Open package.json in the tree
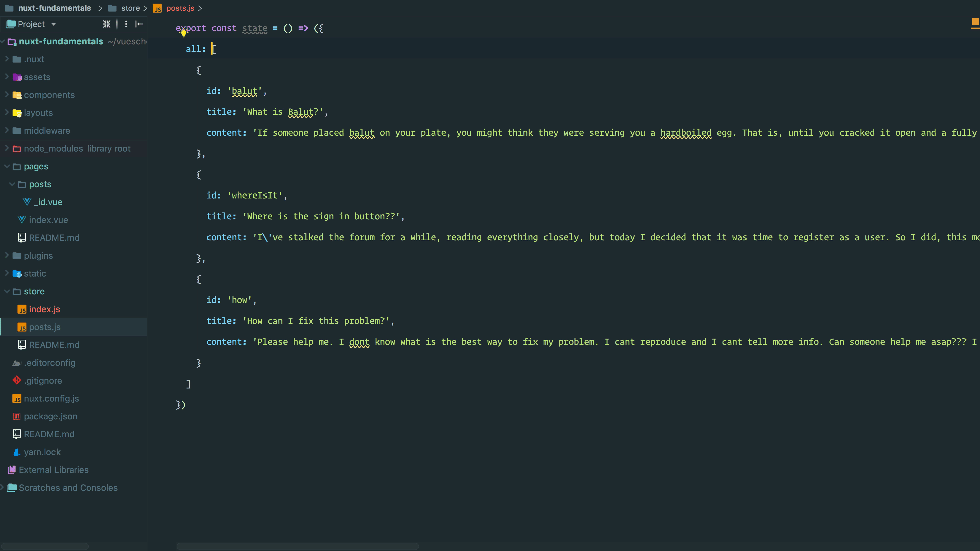 (50, 416)
